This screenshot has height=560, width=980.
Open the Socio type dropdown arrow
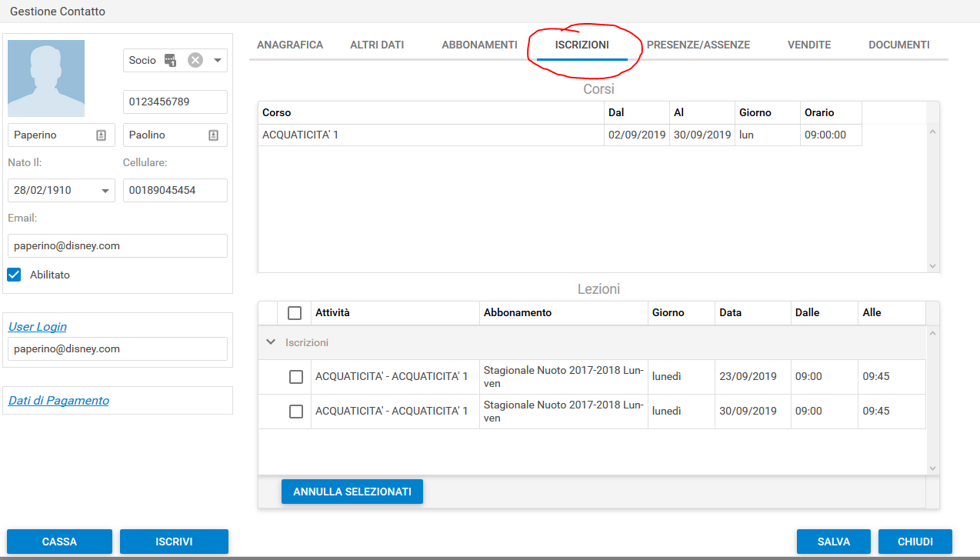217,60
